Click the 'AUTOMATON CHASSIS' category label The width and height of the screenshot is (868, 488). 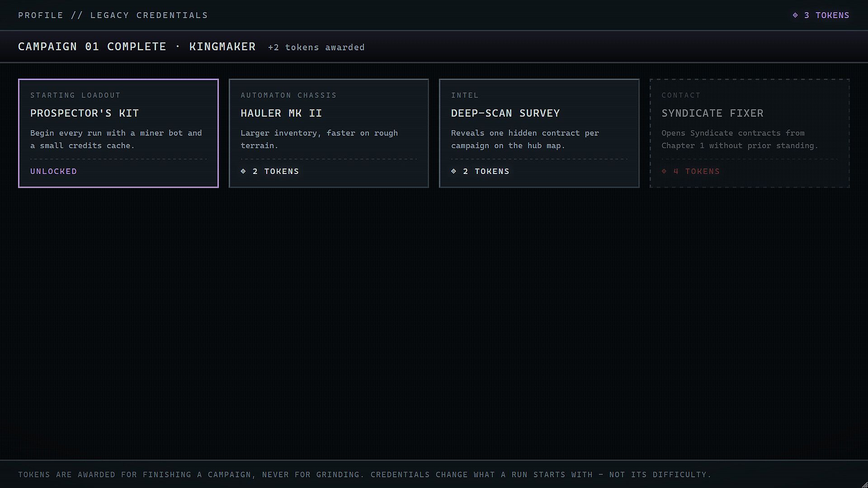(289, 95)
